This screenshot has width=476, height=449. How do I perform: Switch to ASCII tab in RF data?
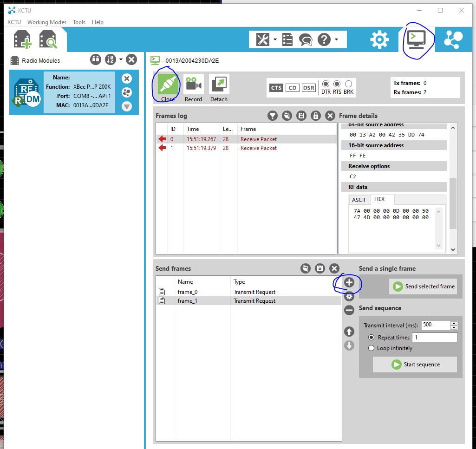(x=359, y=200)
